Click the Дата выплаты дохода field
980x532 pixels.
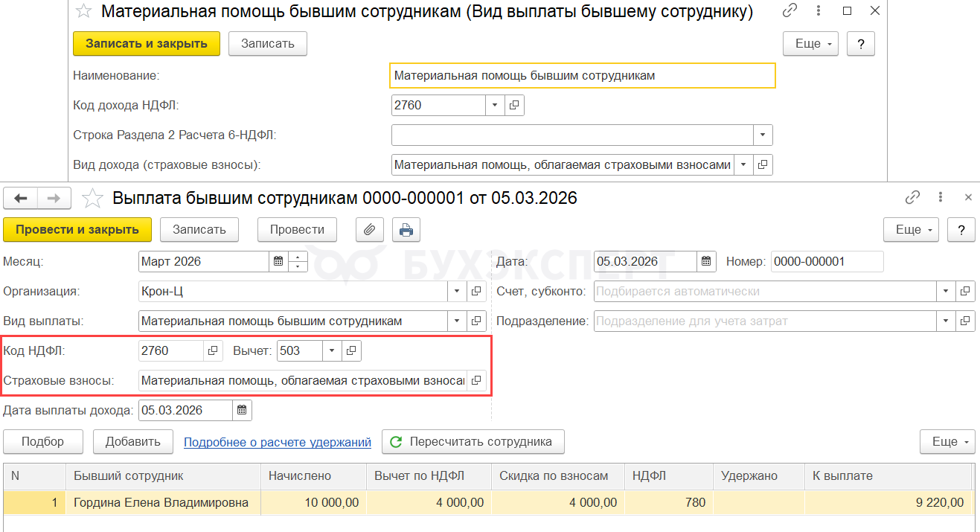point(186,410)
